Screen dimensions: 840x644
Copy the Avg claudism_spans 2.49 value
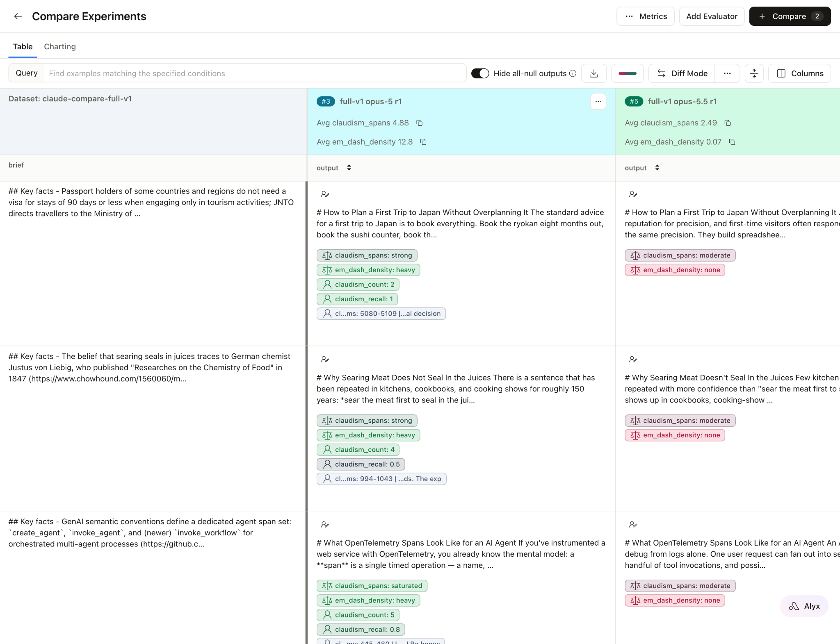pyautogui.click(x=728, y=123)
